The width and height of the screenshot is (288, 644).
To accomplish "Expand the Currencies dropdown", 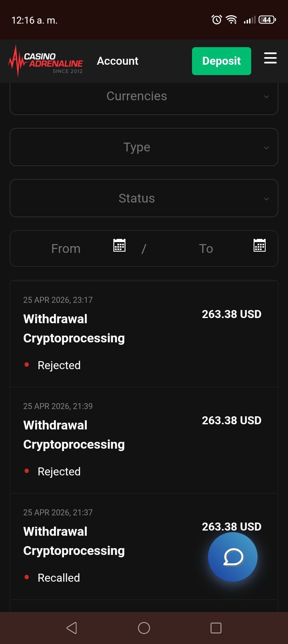I will [144, 96].
